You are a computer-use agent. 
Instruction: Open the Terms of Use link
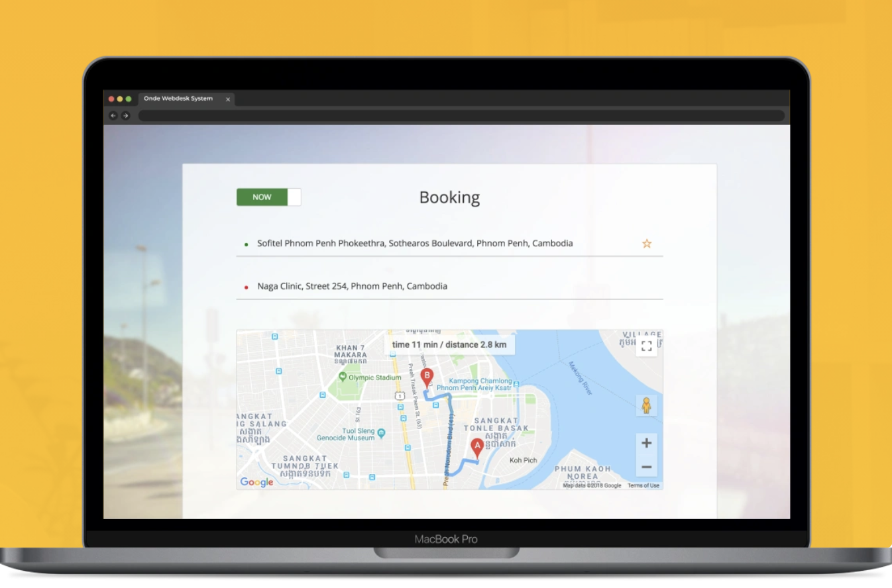(643, 485)
